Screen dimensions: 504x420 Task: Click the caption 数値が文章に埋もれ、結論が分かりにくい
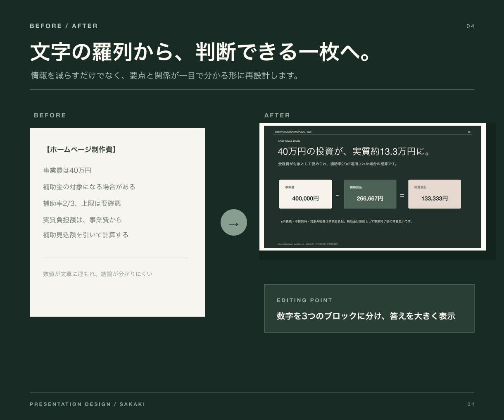pos(97,274)
